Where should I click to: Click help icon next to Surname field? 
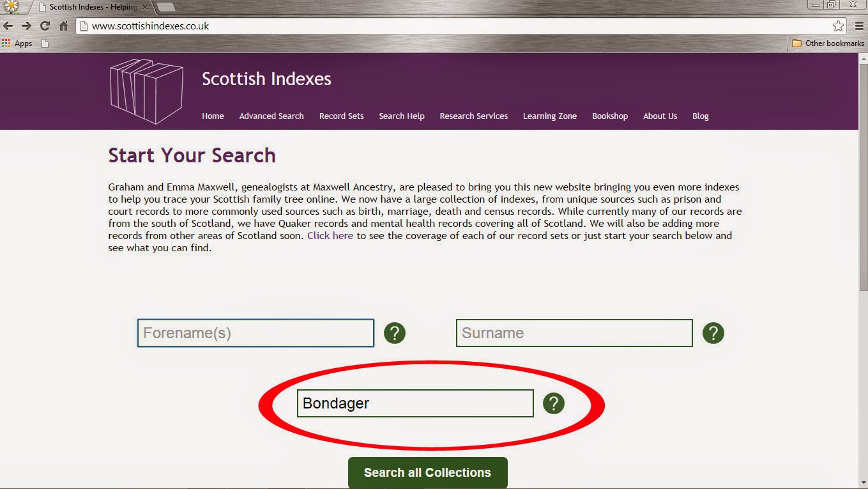[713, 333]
